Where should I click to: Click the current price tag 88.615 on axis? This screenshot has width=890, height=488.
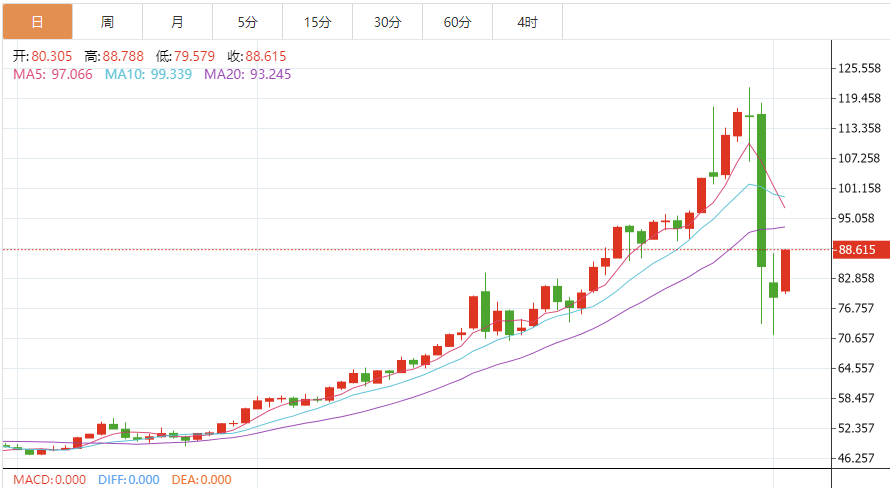click(859, 249)
